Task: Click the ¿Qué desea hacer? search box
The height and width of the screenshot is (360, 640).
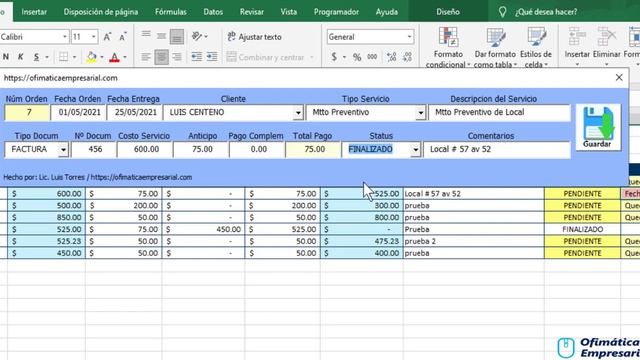Action: click(546, 12)
